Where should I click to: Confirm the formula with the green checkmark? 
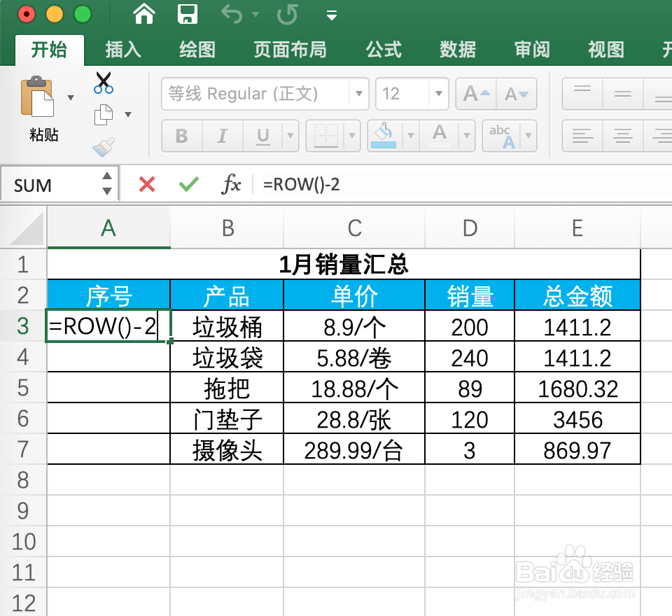point(188,184)
